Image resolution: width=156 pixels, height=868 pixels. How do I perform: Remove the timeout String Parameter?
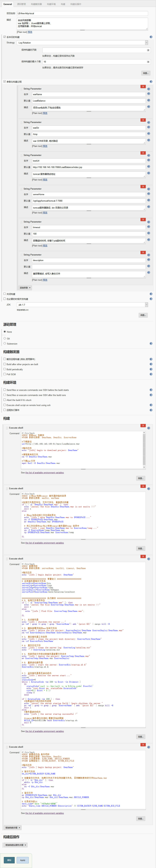(x=143, y=219)
